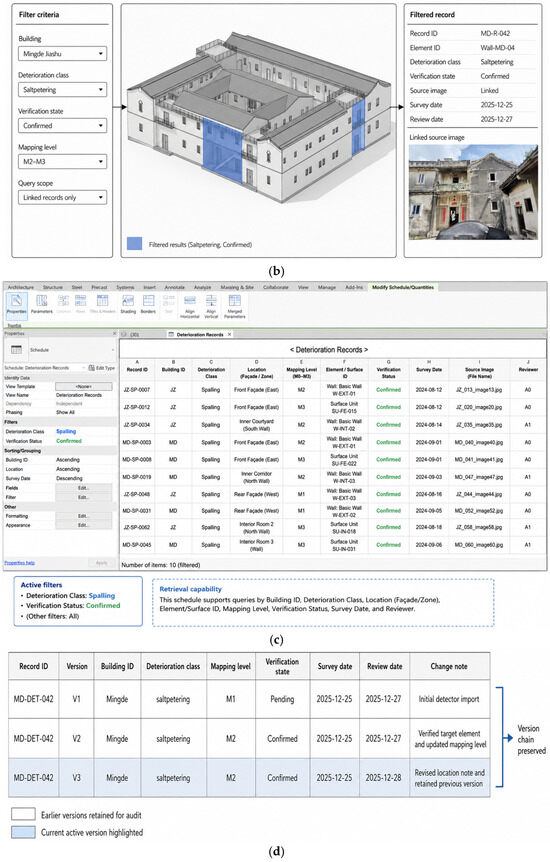Open the Properties help link
Viewport: 550px width, 862px height.
coord(19,562)
